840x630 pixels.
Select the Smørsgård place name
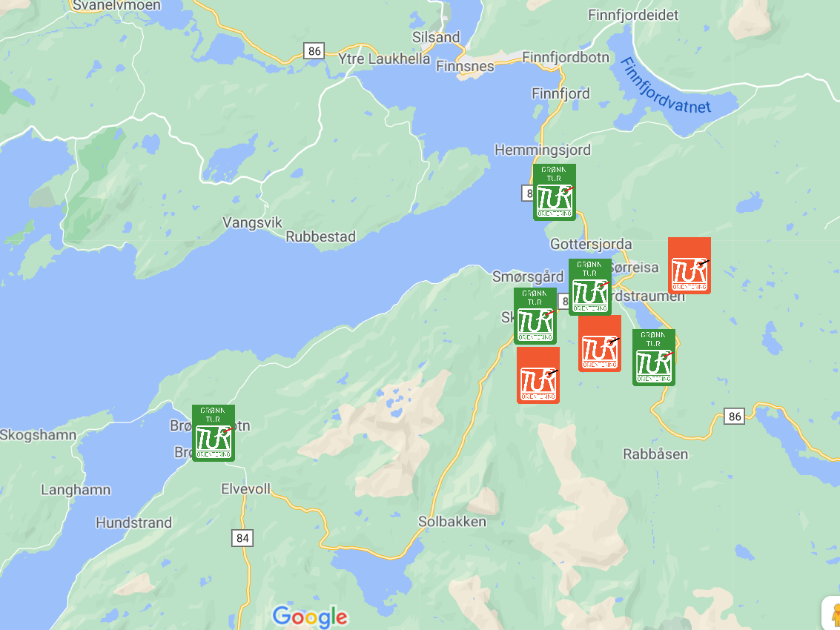528,276
